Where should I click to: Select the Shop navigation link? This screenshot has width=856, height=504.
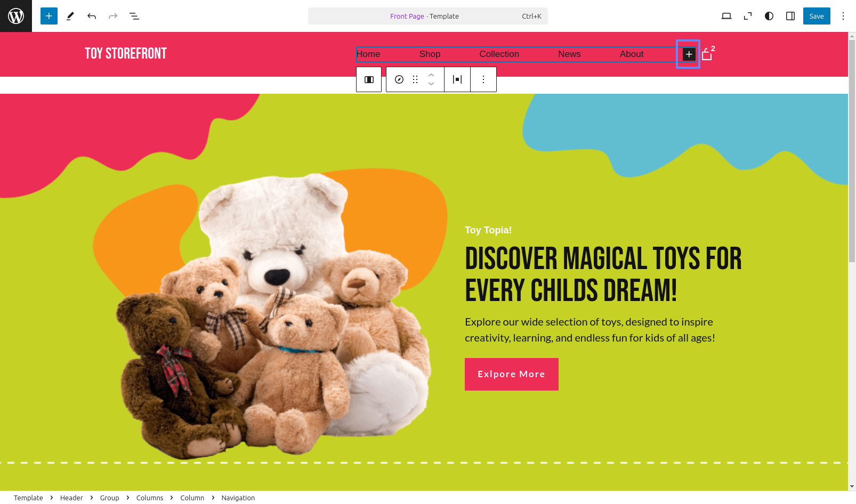(430, 54)
